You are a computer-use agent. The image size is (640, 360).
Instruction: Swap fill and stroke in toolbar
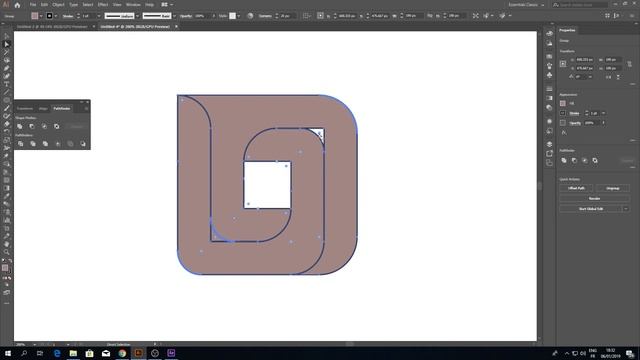[x=10, y=261]
